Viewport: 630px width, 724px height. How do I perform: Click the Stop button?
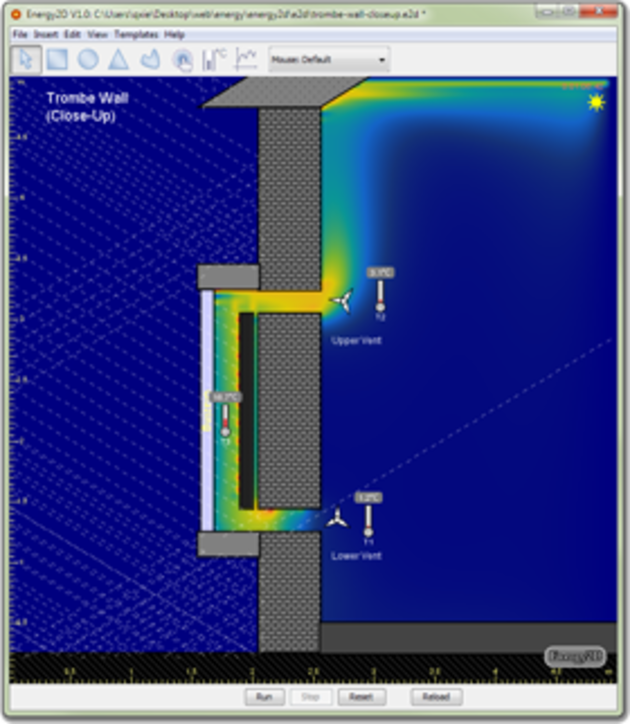click(x=310, y=697)
